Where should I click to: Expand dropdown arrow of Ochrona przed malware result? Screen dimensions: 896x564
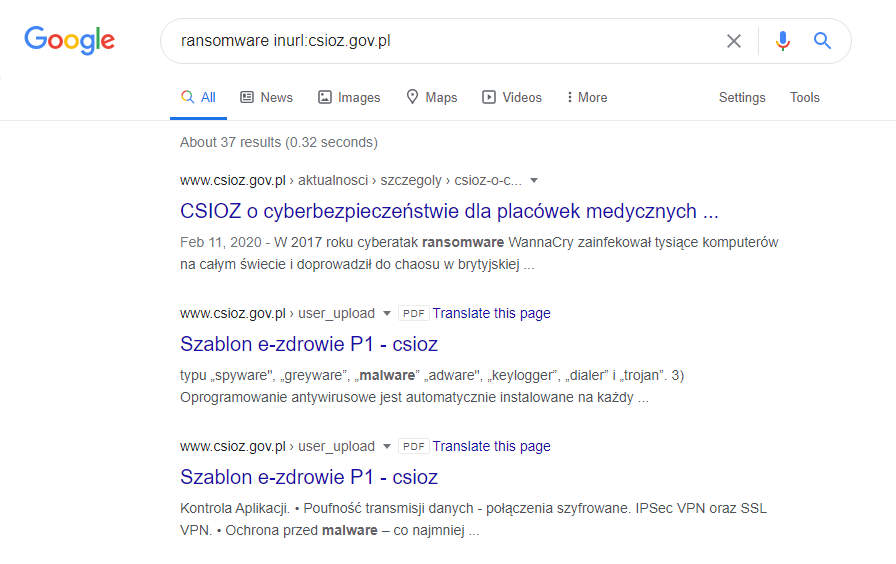click(387, 446)
